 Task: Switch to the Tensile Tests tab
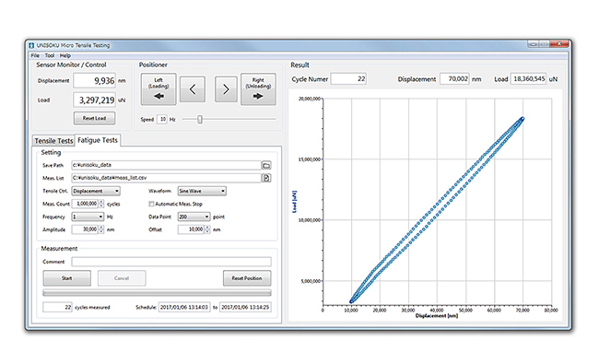click(53, 141)
